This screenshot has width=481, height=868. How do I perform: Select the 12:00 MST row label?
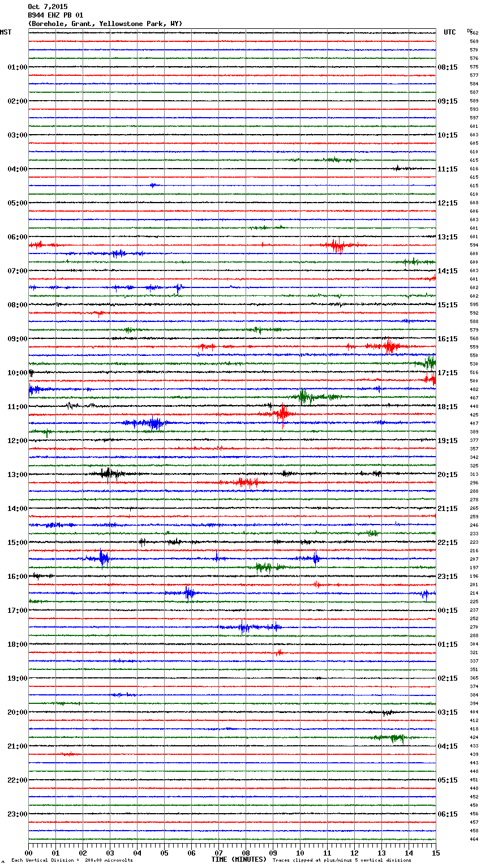pos(18,441)
